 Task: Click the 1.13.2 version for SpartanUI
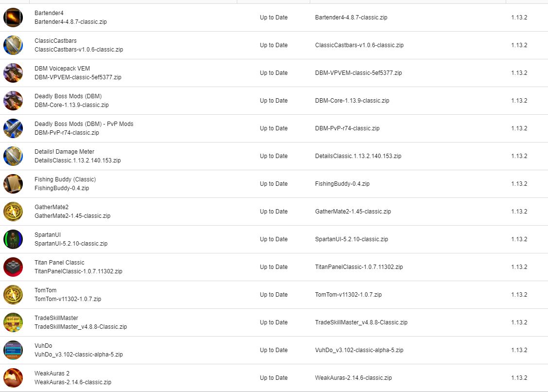click(x=519, y=239)
